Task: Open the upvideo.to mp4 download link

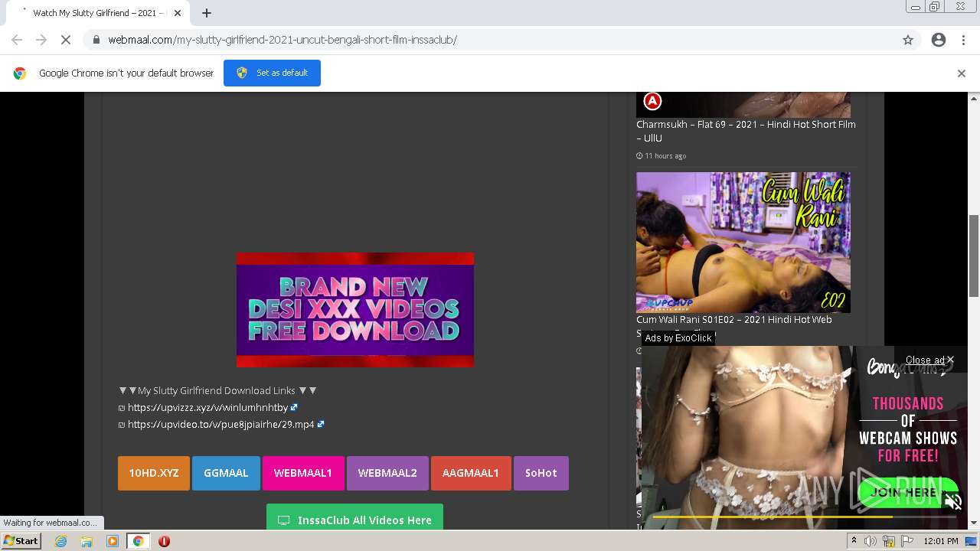Action: 221,424
